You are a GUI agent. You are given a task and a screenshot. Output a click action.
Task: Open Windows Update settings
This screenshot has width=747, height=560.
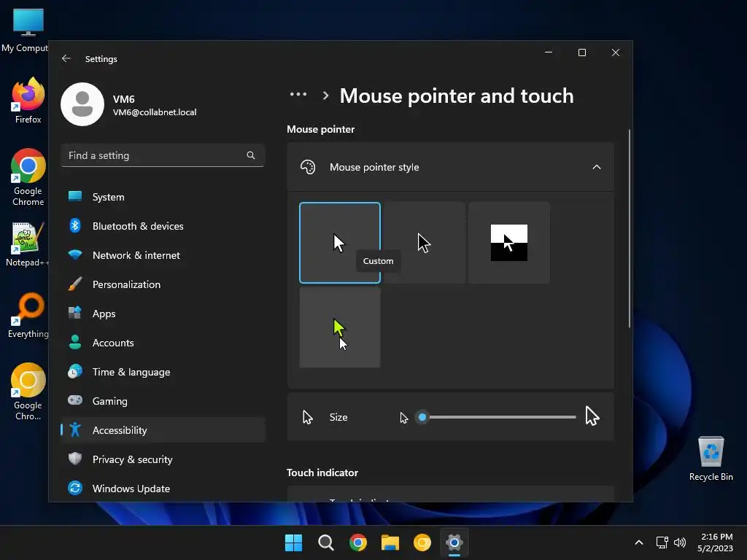click(163, 488)
